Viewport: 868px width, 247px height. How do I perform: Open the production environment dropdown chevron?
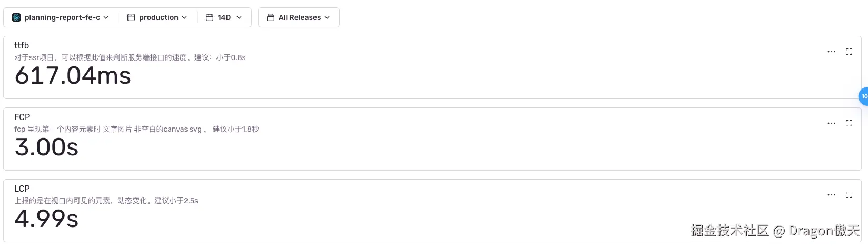coord(184,17)
